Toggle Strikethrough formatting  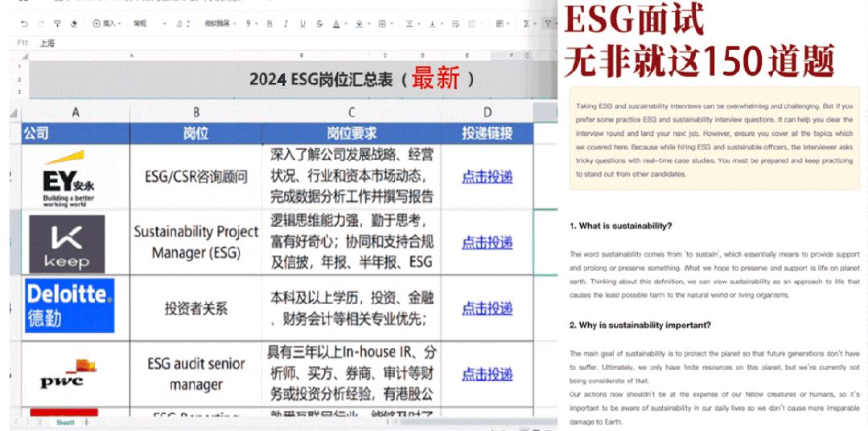319,24
